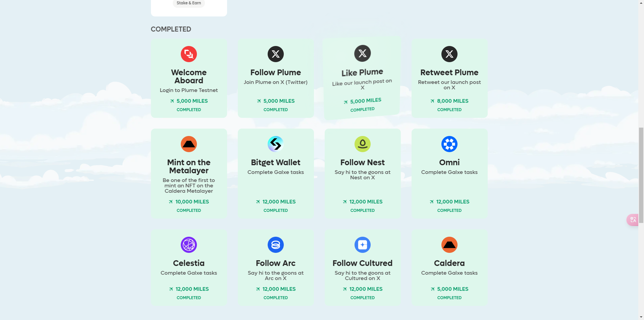
Task: Click the X icon on Like Plume card
Action: 363,53
